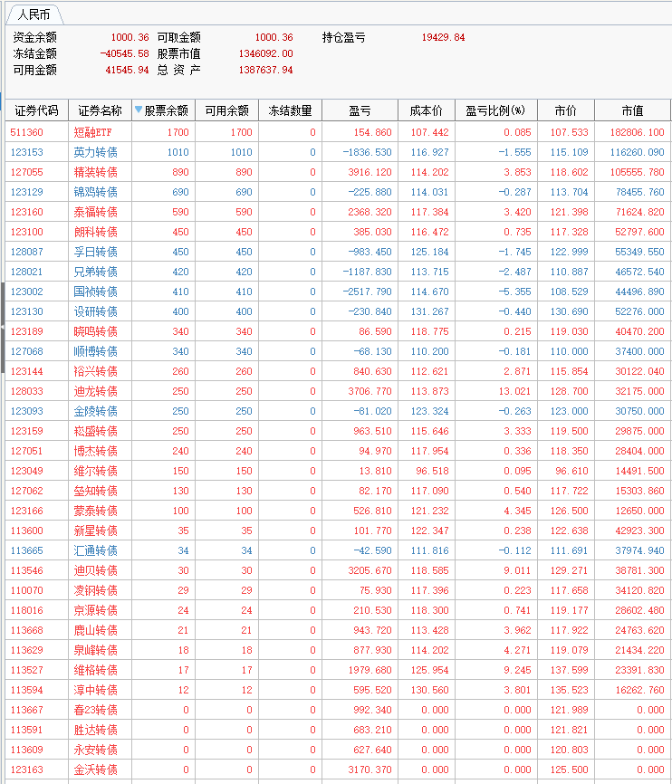Click 短融ETF market value 182806.100

637,132
